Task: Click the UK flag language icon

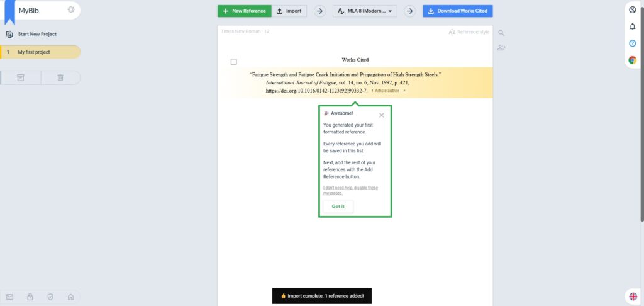Action: click(633, 296)
